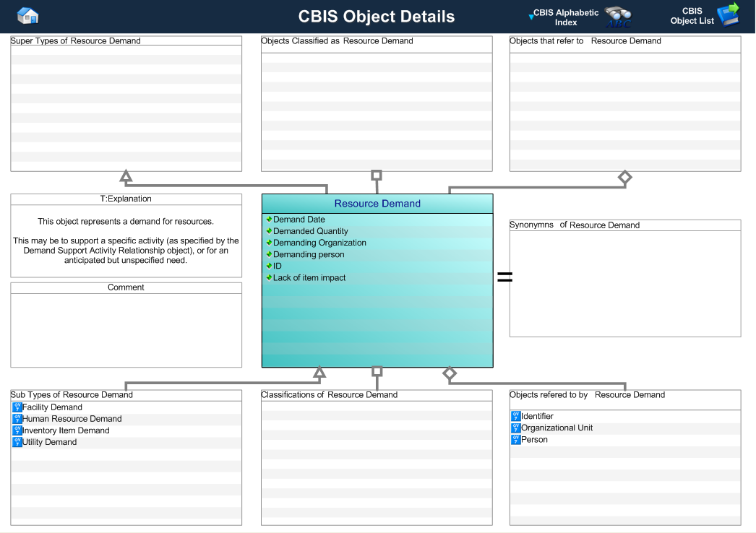The image size is (756, 533).
Task: Open the Human Resource Demand sub type
Action: coord(72,419)
